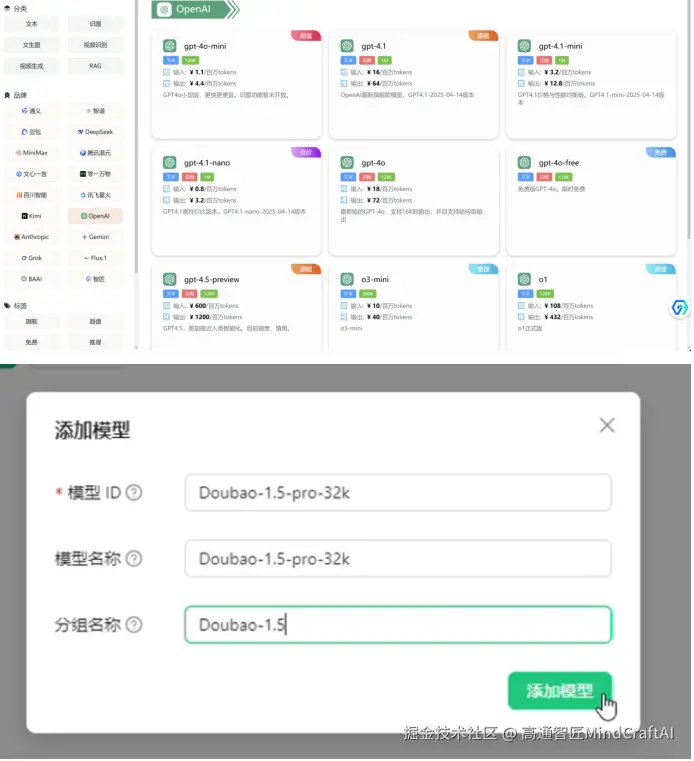Click the OpenAI section header banner

pyautogui.click(x=195, y=9)
